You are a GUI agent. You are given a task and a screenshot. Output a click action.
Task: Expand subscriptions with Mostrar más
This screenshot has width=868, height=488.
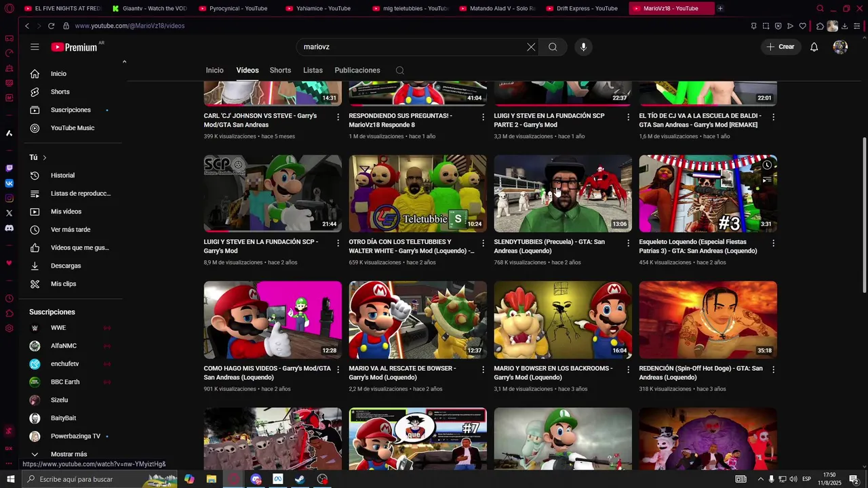68,454
